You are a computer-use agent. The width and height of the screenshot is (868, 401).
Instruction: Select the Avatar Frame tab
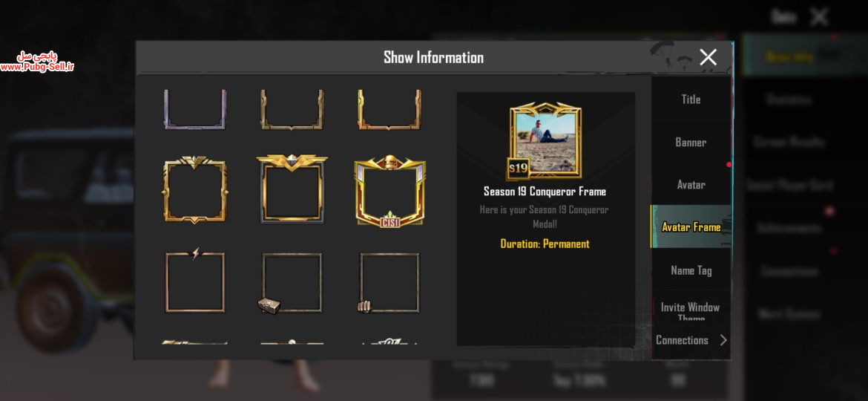click(691, 226)
